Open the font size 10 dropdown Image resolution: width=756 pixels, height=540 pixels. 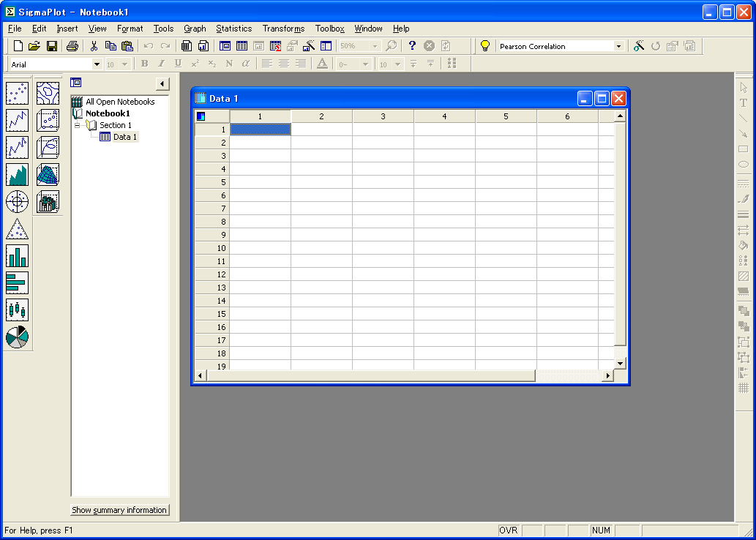(x=124, y=64)
